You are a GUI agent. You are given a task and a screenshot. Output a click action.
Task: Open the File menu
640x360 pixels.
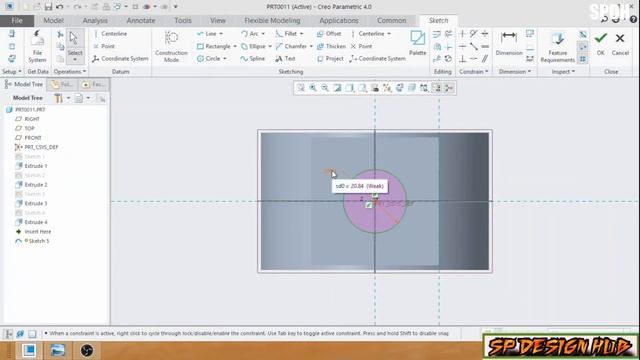17,20
